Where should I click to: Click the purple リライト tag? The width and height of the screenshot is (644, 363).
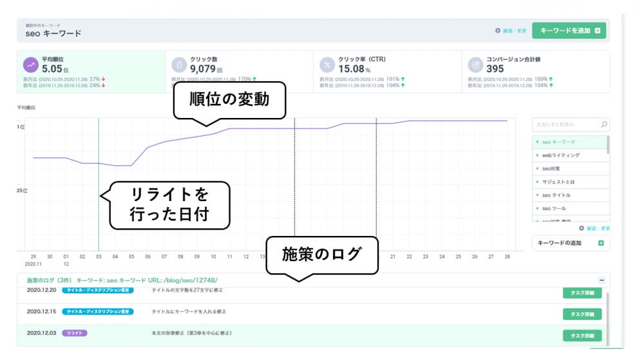click(x=74, y=333)
